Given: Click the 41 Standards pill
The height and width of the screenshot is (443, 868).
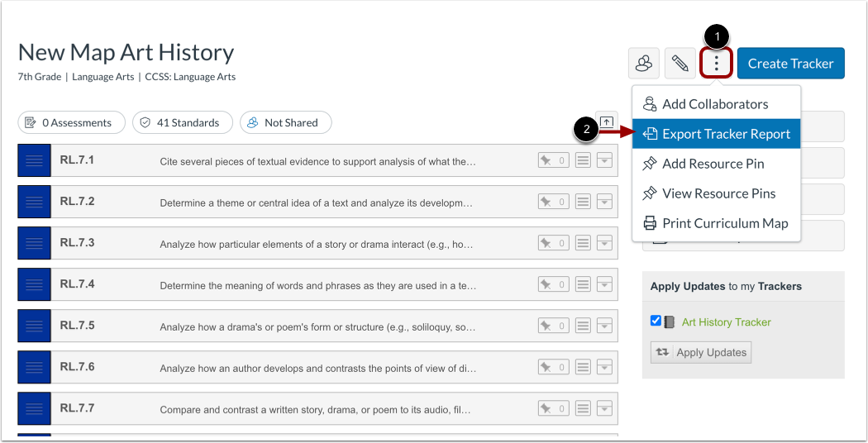Looking at the screenshot, I should (182, 122).
